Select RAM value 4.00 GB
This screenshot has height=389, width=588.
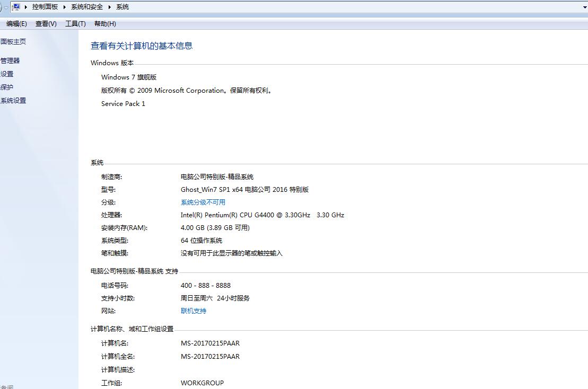(x=215, y=228)
